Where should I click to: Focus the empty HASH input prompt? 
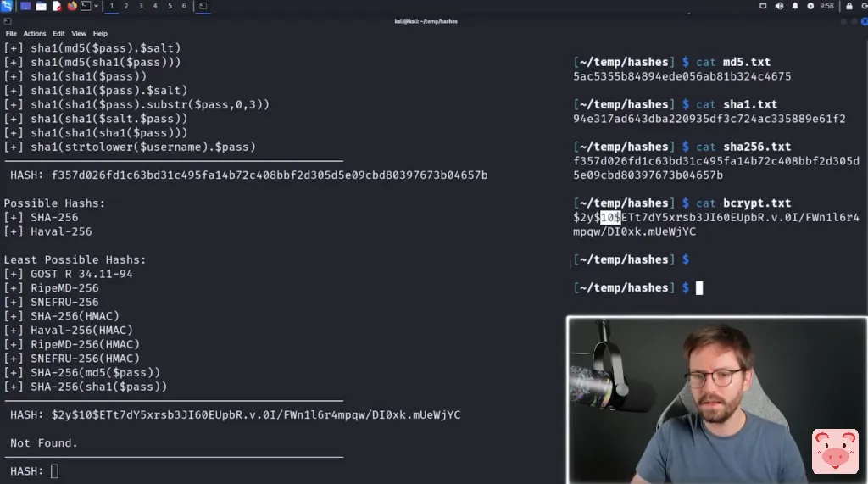(54, 471)
